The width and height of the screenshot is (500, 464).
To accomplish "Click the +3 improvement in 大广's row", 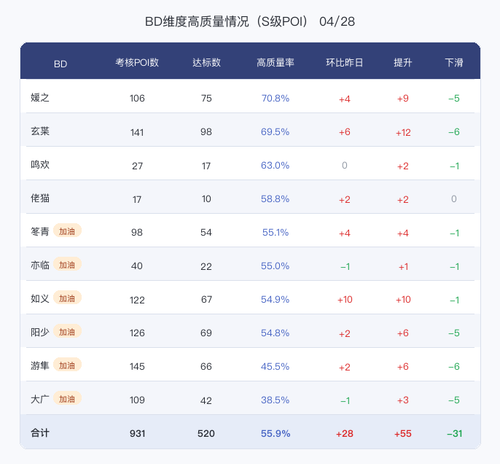I will 403,400.
